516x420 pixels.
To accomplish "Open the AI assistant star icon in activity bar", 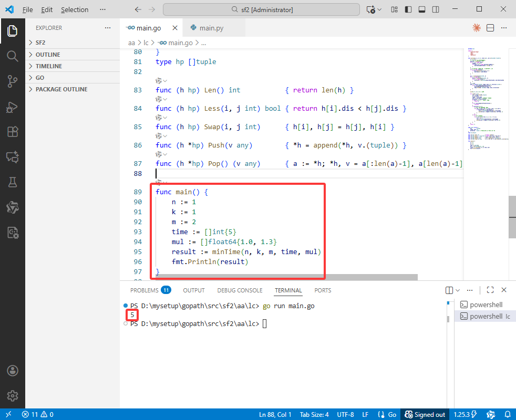I will pyautogui.click(x=13, y=207).
